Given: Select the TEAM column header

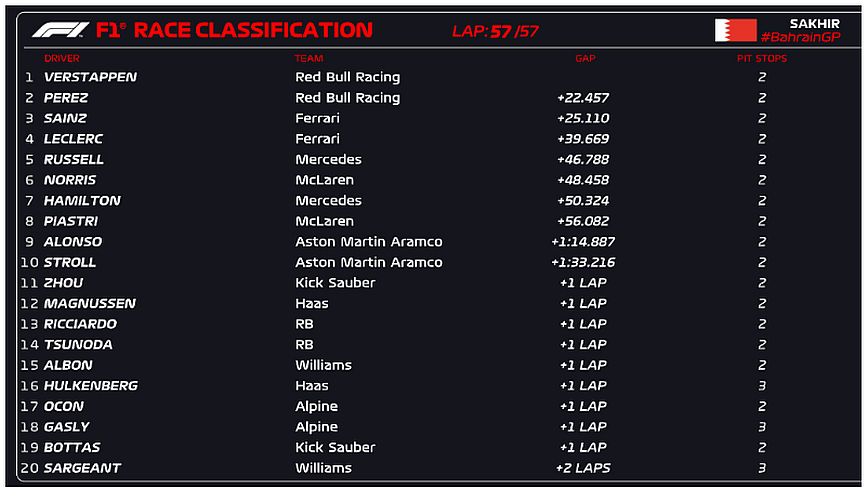Looking at the screenshot, I should pos(309,59).
